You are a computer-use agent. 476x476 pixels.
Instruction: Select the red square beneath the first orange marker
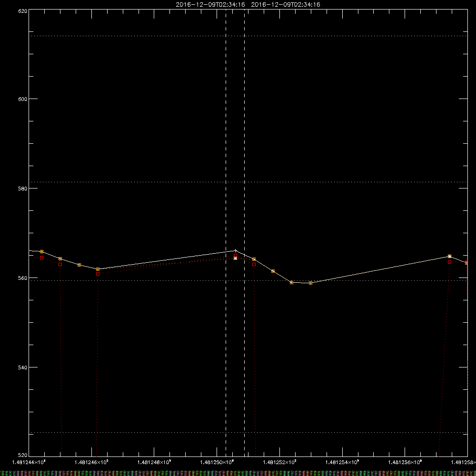coord(41,258)
